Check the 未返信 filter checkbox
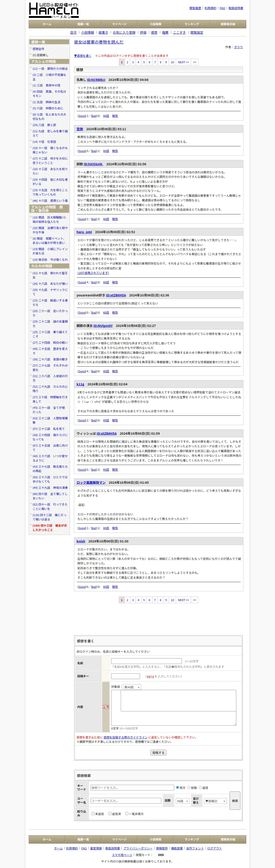275x868 pixels. (x=93, y=813)
